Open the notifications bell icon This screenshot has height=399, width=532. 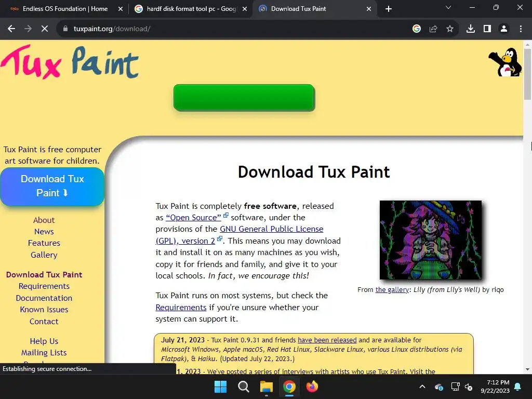[x=518, y=387]
